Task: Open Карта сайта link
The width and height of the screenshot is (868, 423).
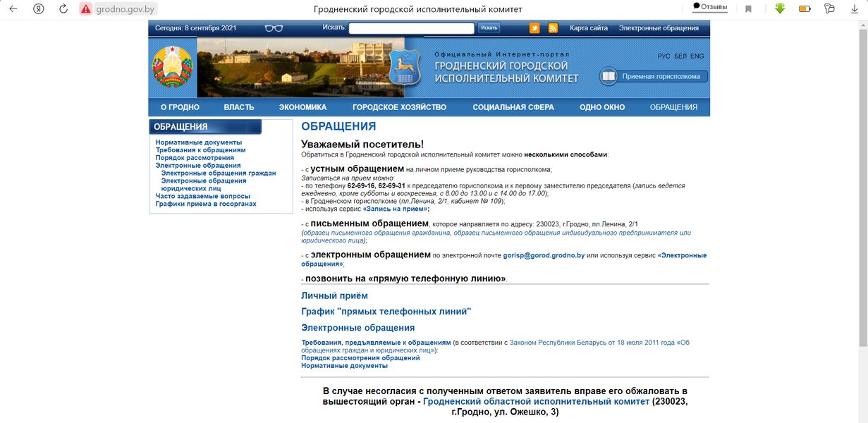Action: coord(589,28)
